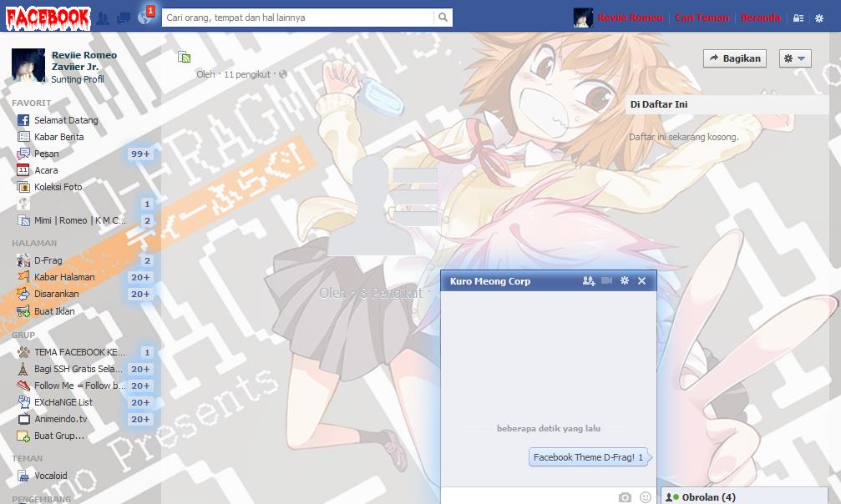841x504 pixels.
Task: Open privacy shortcuts lock icon
Action: click(x=798, y=18)
